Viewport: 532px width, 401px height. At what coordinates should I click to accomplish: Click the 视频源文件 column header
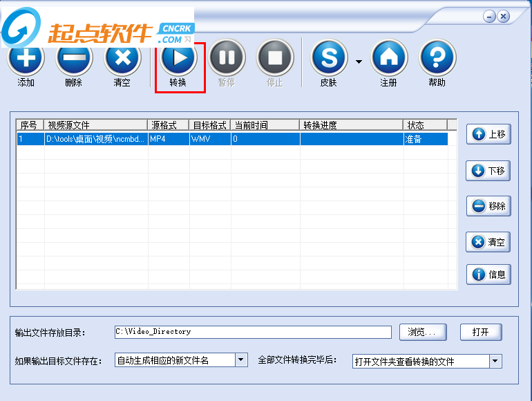95,125
